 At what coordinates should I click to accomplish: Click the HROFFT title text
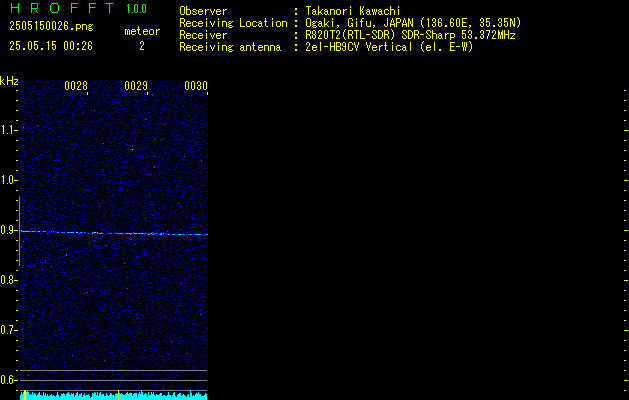click(x=62, y=8)
